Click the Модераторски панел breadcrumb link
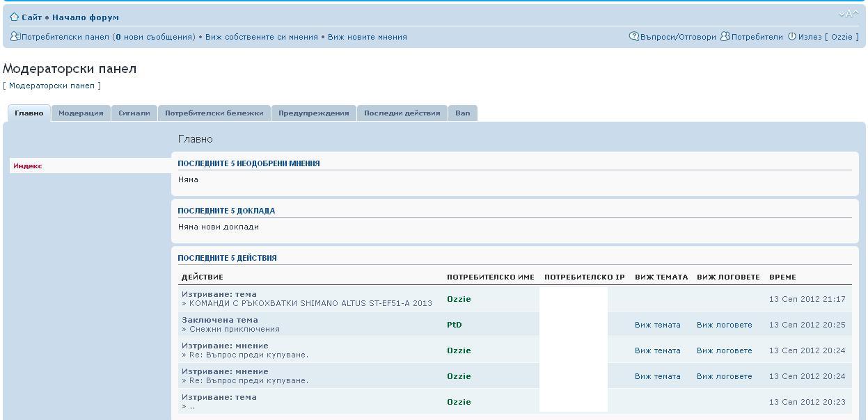 pyautogui.click(x=52, y=86)
